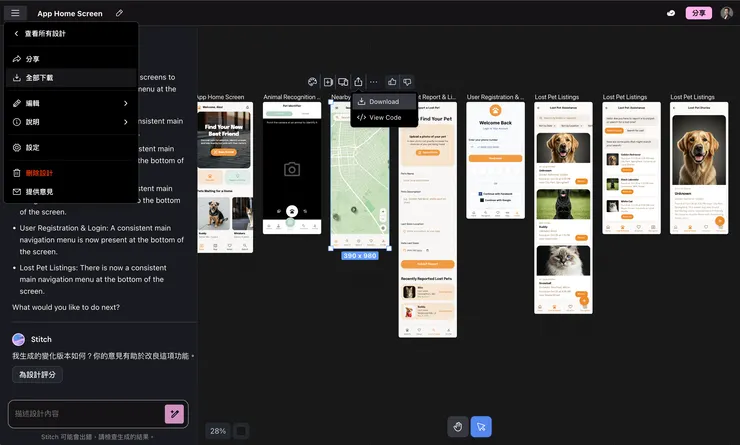Give thumbs up to the design

click(392, 82)
